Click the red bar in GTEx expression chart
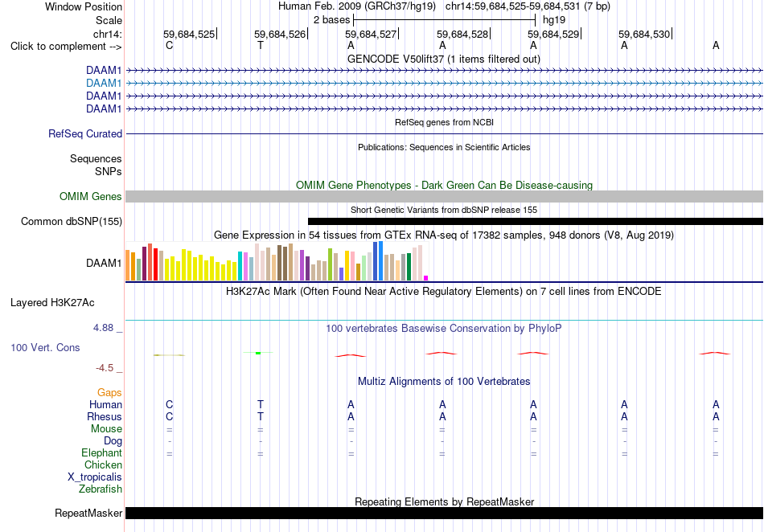Viewport: 764px width, 532px height. tap(155, 264)
